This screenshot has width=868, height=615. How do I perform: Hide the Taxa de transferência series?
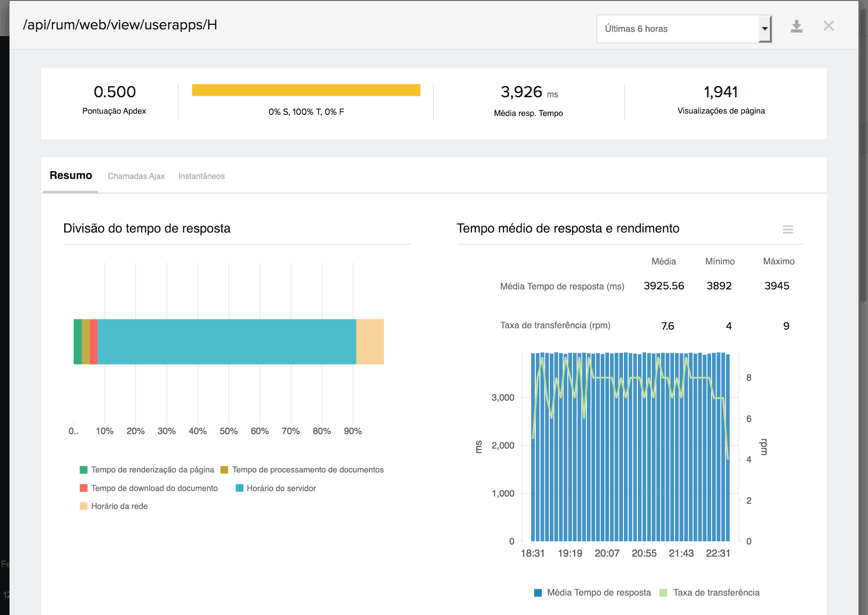pyautogui.click(x=716, y=593)
